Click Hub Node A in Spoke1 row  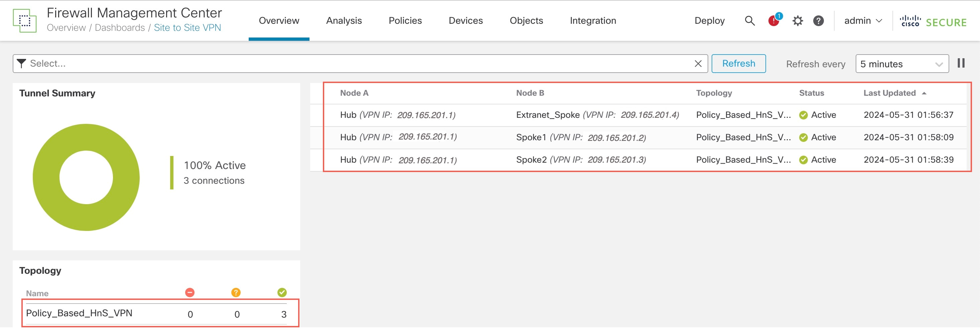click(398, 138)
